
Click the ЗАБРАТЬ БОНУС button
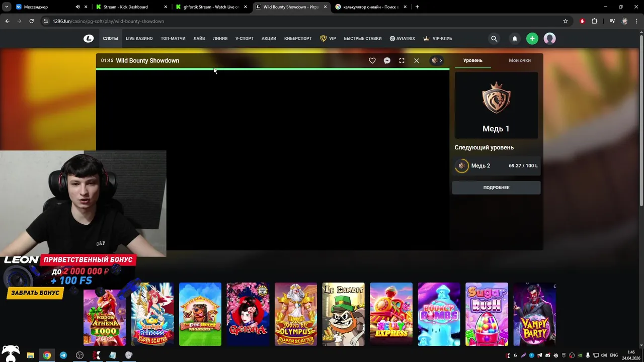[x=35, y=293]
